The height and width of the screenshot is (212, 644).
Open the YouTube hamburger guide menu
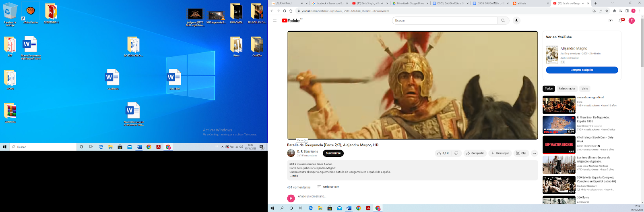click(x=275, y=21)
